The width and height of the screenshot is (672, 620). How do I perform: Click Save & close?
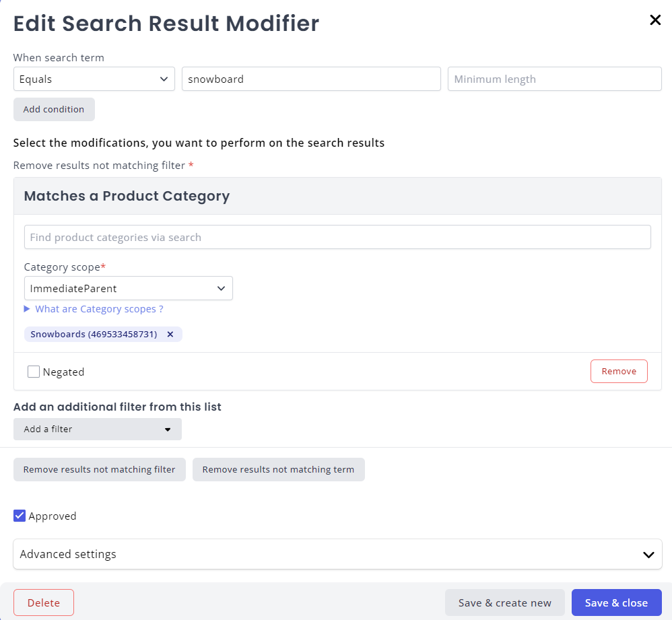(616, 602)
